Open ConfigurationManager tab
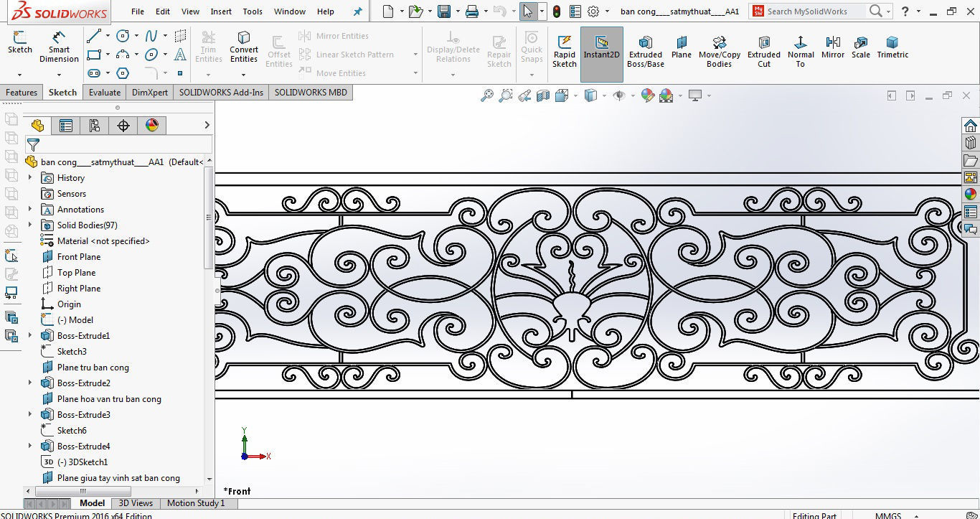This screenshot has height=519, width=980. (95, 126)
